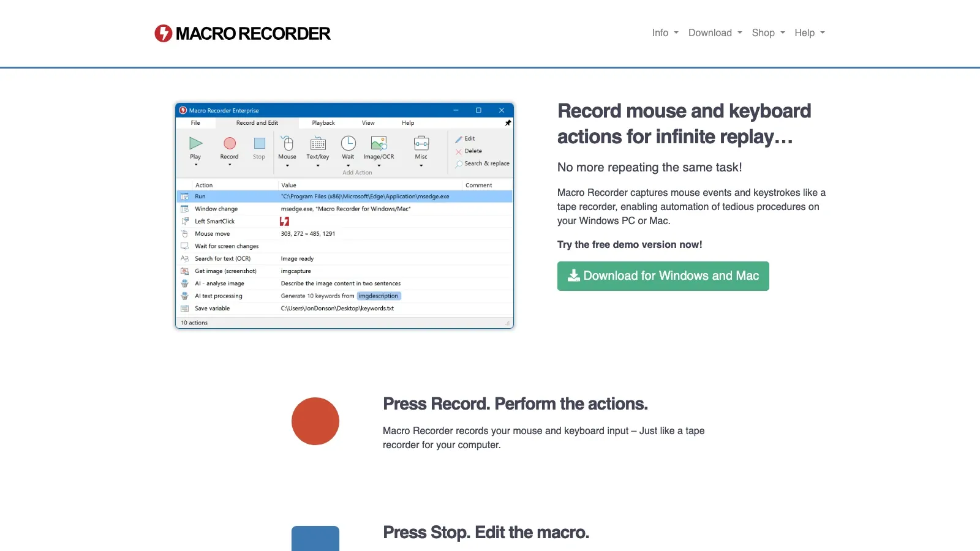Click the 'Image ready' value text
The width and height of the screenshot is (980, 551).
tap(297, 258)
